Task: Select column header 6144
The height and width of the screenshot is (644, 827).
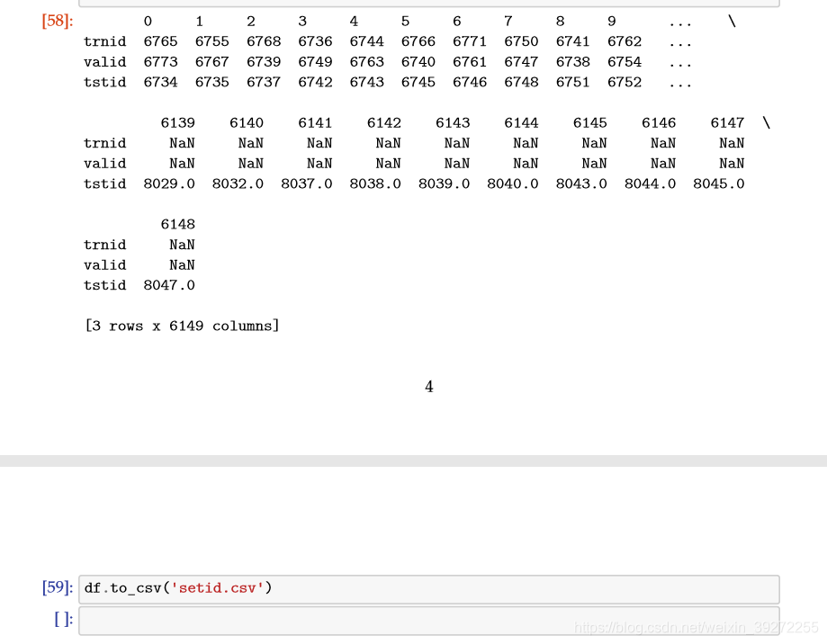Action: 521,123
